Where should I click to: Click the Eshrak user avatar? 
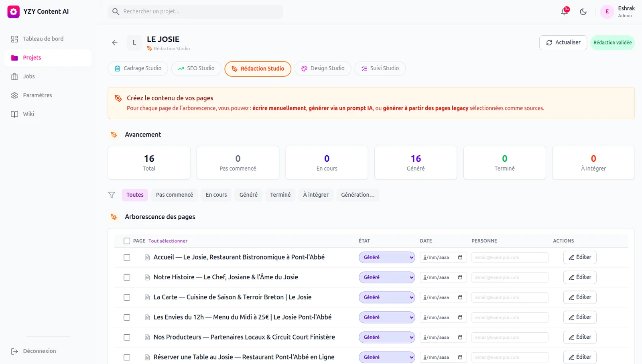(x=607, y=12)
